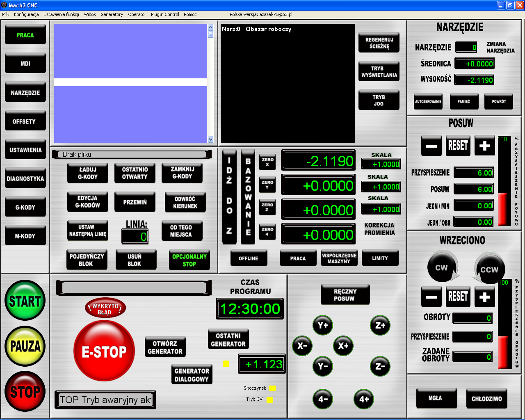This screenshot has height=420, width=525.
Task: Hit the big red E-STOP button
Action: coord(104,351)
